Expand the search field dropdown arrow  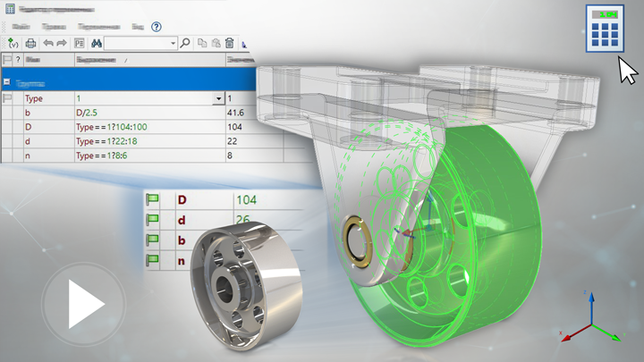click(x=173, y=43)
